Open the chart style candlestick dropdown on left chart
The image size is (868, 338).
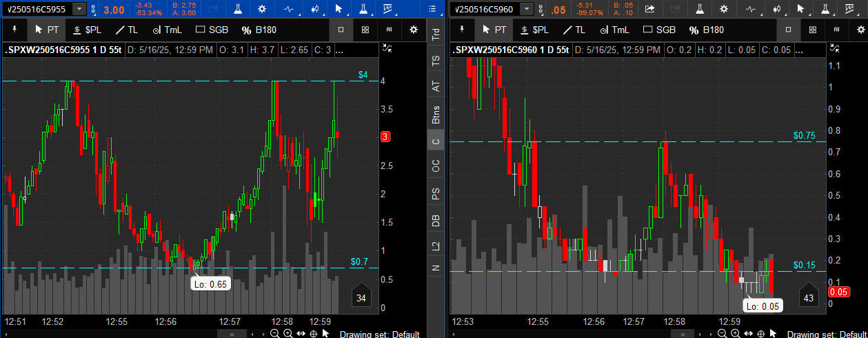315,9
